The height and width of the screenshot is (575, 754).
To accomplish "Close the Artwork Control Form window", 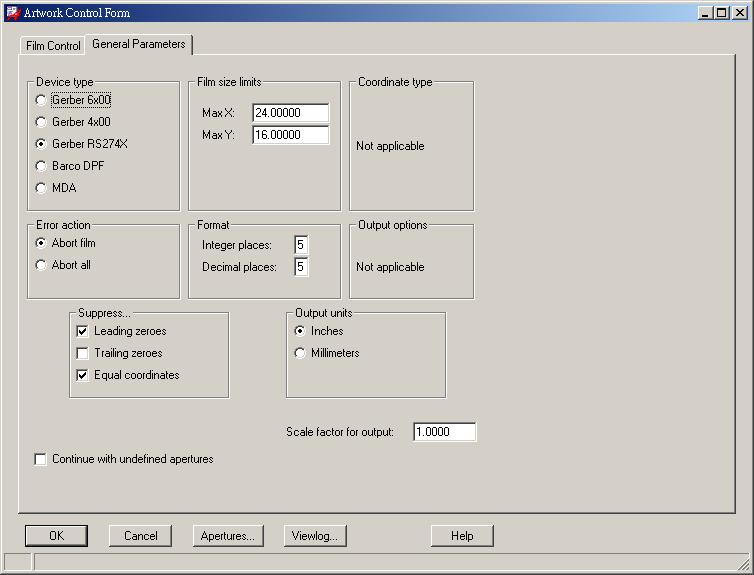I will pos(740,13).
